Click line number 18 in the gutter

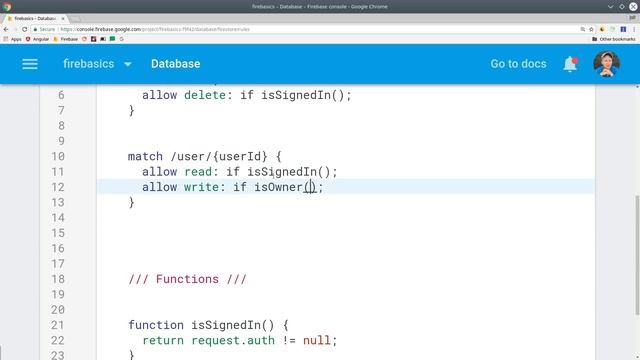pyautogui.click(x=58, y=279)
